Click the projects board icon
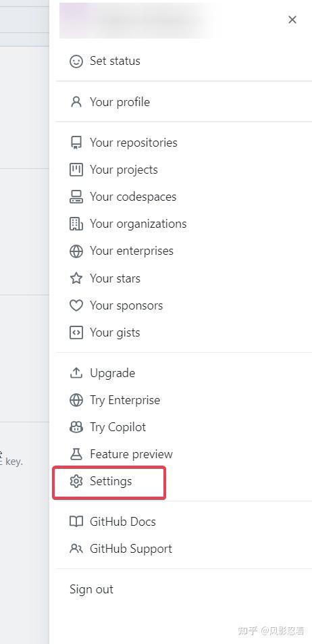This screenshot has height=644, width=312. click(x=76, y=170)
